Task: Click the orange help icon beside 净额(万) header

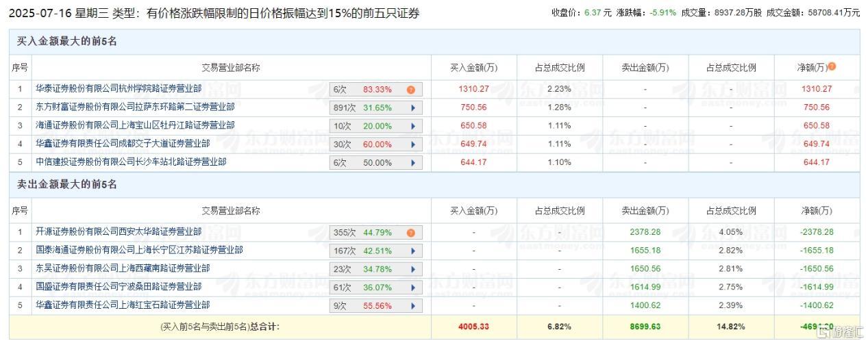Action: pos(832,67)
